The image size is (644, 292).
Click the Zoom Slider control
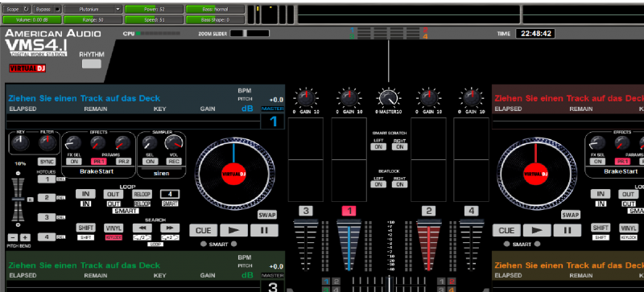click(250, 34)
